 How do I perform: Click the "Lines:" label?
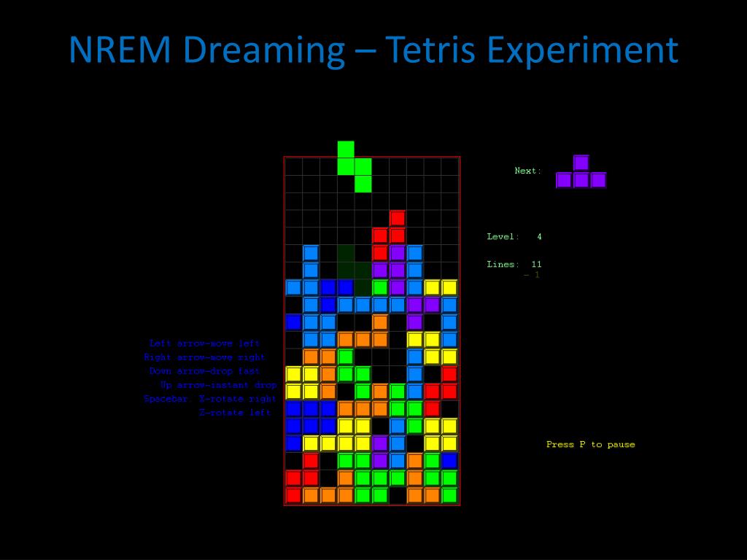coord(503,264)
